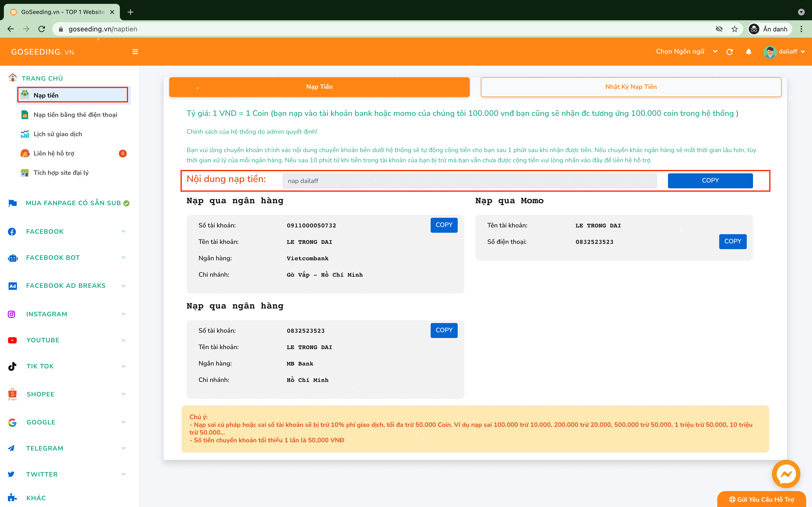
Task: Click the Shopee sidebar icon
Action: coord(12,394)
